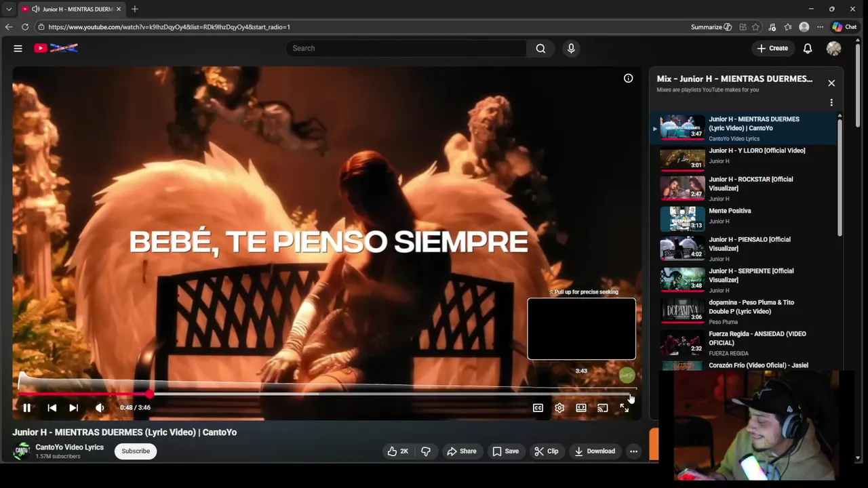Screen dimensions: 868x488
Task: Skip to the next video
Action: [x=73, y=407]
